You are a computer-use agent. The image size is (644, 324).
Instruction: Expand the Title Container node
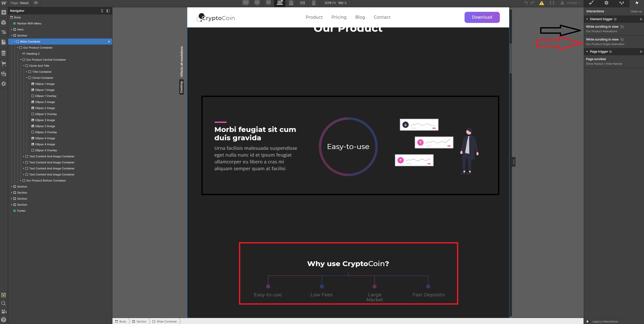pos(27,72)
